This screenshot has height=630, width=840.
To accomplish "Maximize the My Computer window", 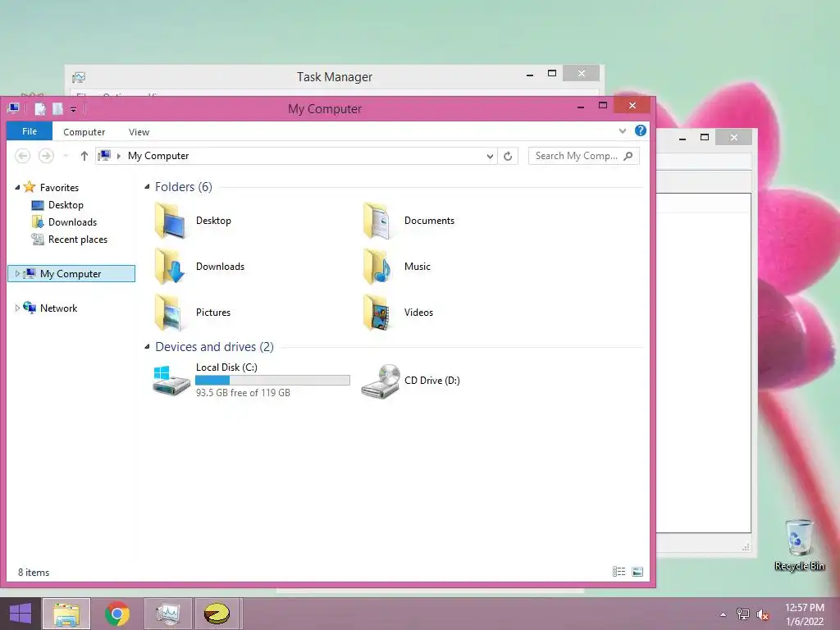I will [603, 105].
